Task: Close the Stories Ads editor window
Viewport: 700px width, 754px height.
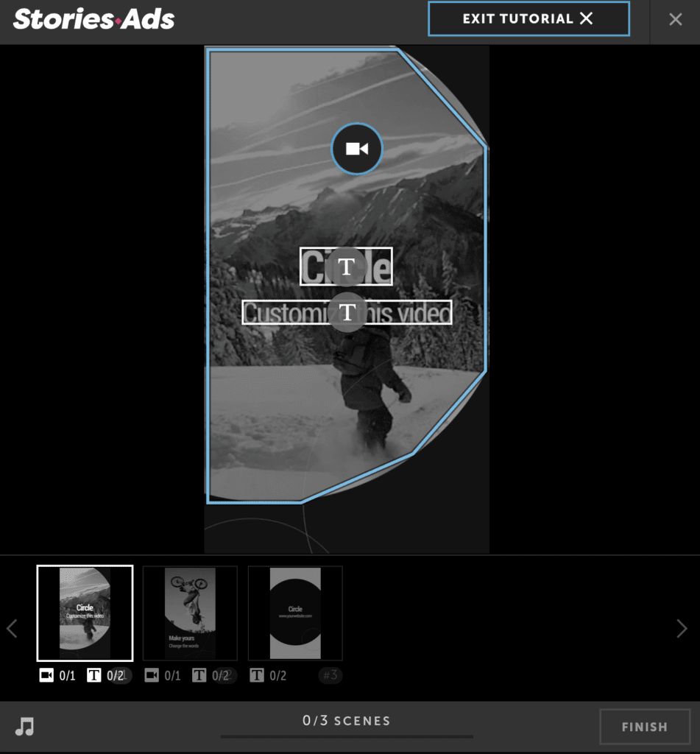Action: tap(675, 19)
